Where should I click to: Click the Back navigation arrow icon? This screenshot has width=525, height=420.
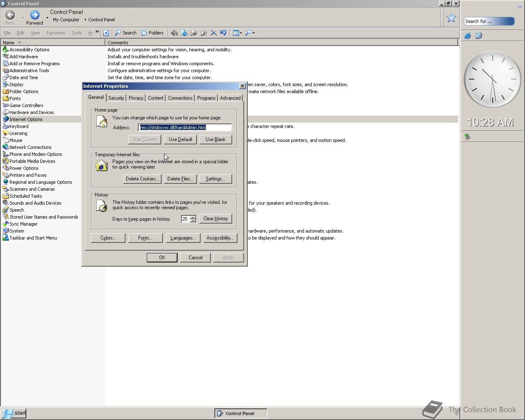[x=10, y=15]
